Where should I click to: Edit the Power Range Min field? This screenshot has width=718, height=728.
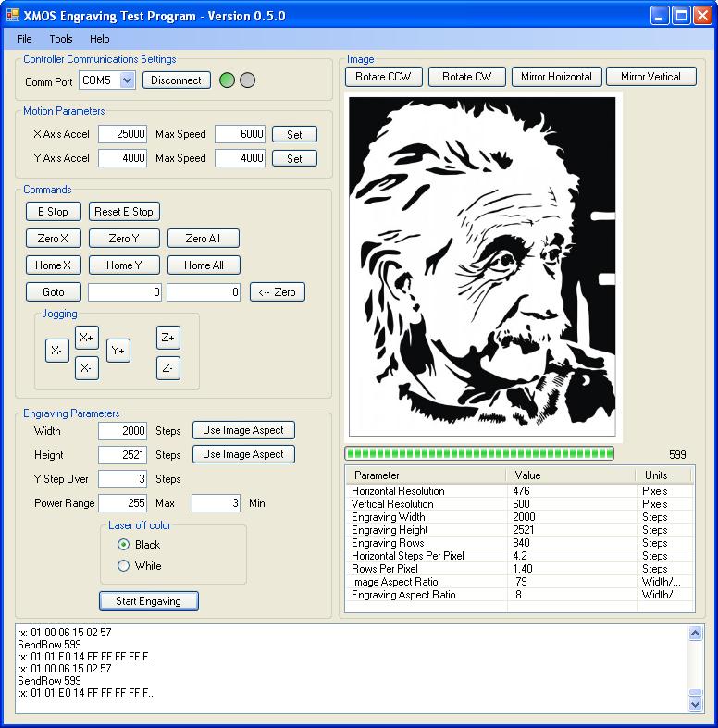click(216, 503)
